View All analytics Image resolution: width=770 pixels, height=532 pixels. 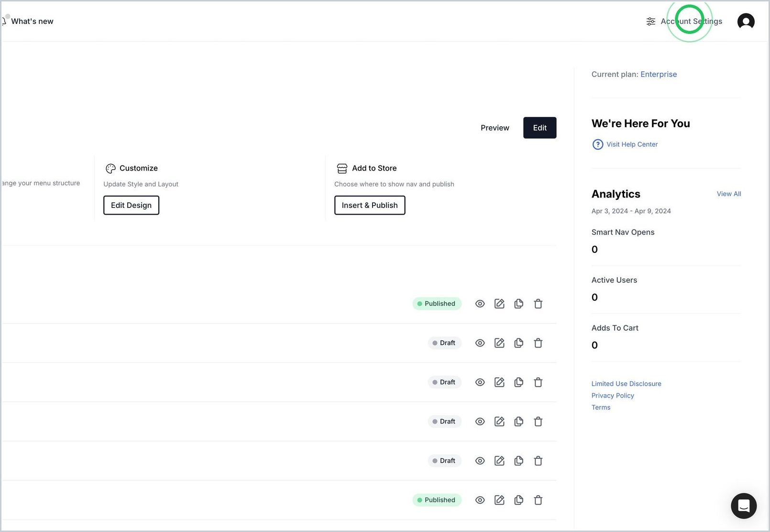(x=729, y=194)
